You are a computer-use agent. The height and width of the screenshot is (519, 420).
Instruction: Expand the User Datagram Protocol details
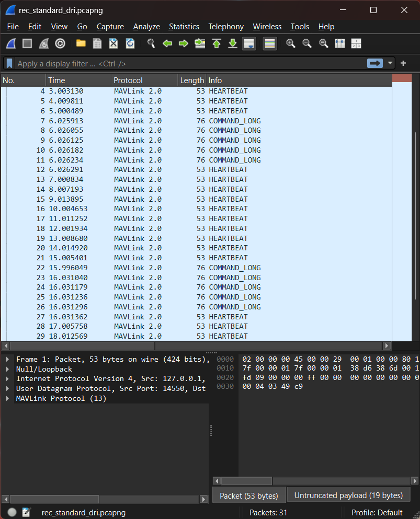pos(8,388)
